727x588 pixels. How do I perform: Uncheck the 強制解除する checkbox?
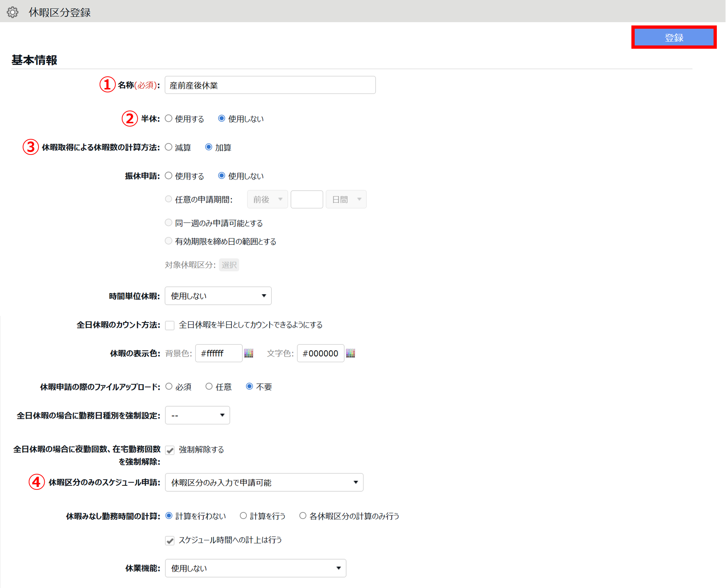click(170, 450)
